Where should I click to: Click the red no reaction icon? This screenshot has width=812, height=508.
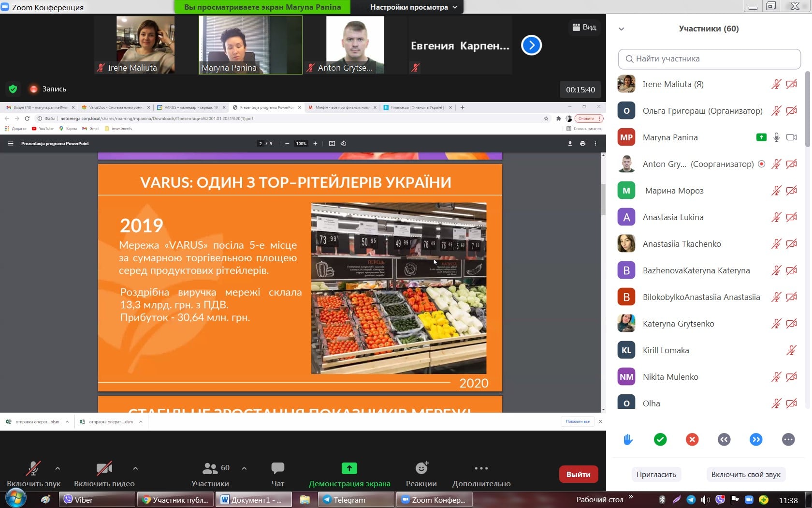click(x=692, y=439)
